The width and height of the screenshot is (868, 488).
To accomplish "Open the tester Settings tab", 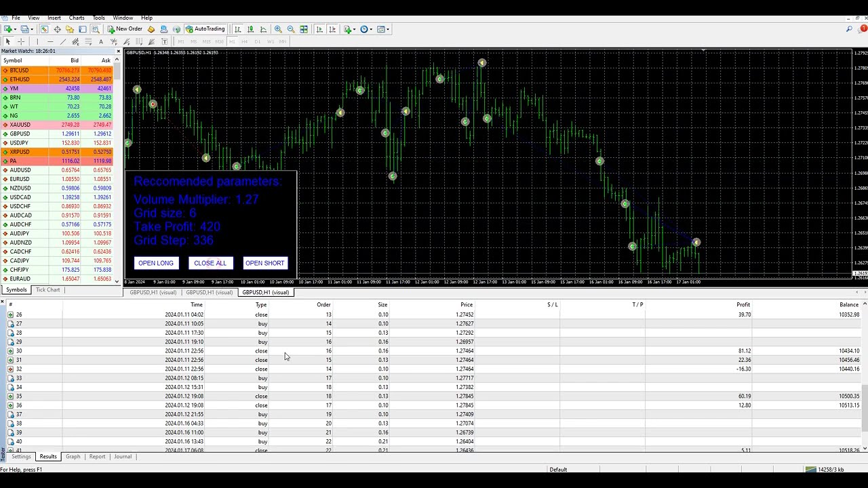I will coord(21,457).
